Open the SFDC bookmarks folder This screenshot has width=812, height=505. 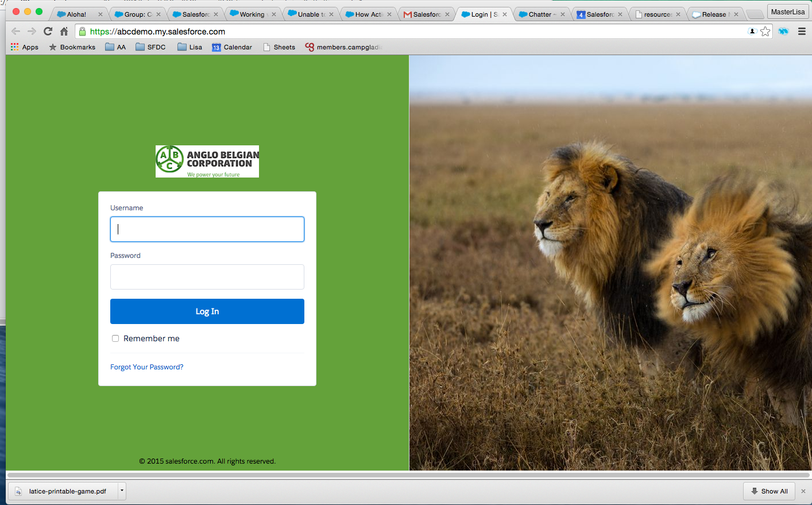click(x=150, y=47)
